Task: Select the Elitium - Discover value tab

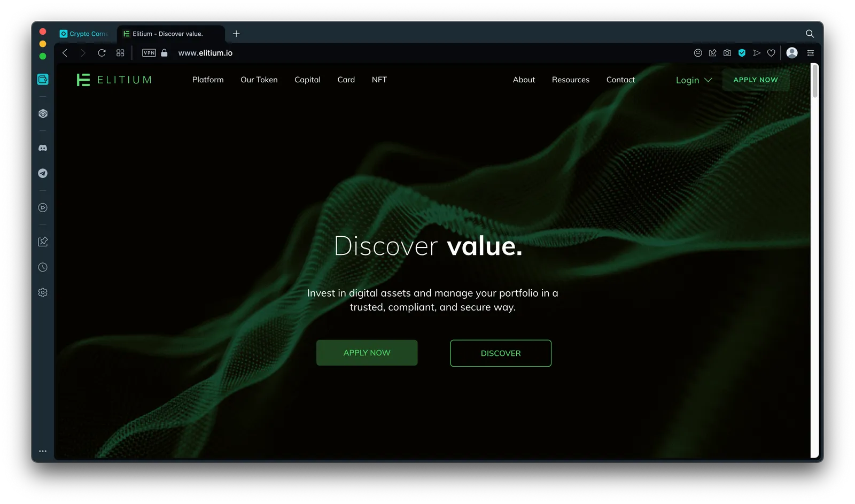Action: coord(170,34)
